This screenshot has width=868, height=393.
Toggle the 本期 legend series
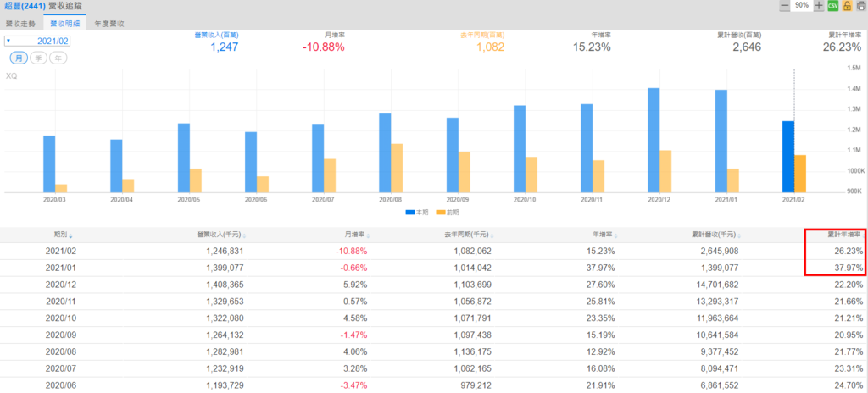[417, 212]
